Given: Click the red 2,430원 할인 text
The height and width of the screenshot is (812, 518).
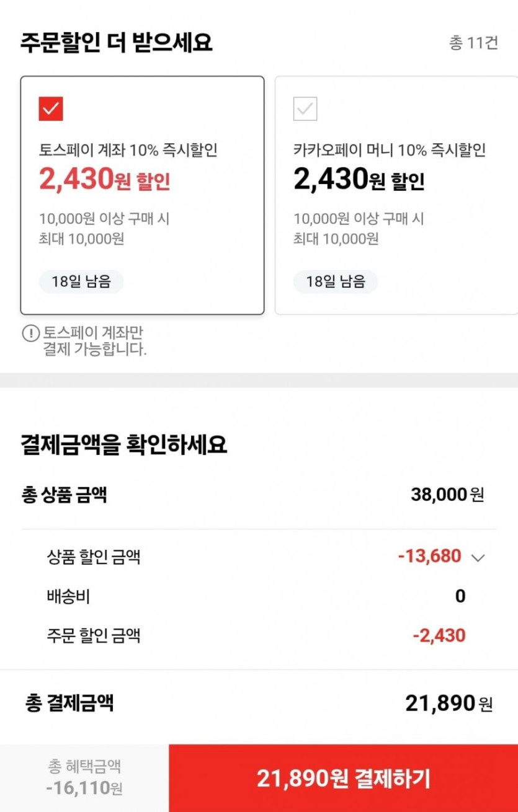Looking at the screenshot, I should [x=104, y=180].
